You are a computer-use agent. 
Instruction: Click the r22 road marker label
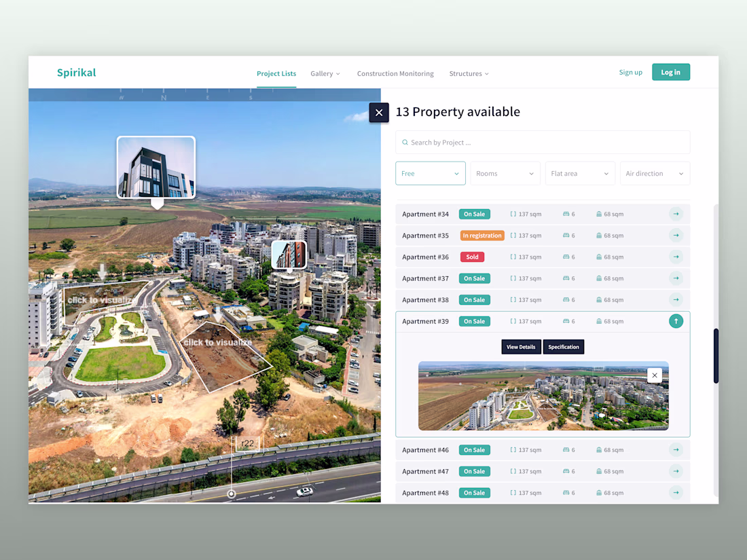248,443
